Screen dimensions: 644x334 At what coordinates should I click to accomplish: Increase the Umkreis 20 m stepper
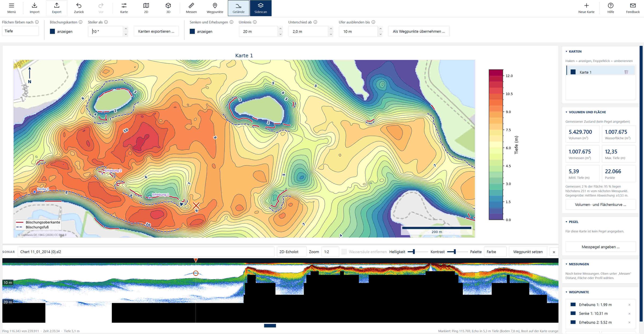[280, 29]
